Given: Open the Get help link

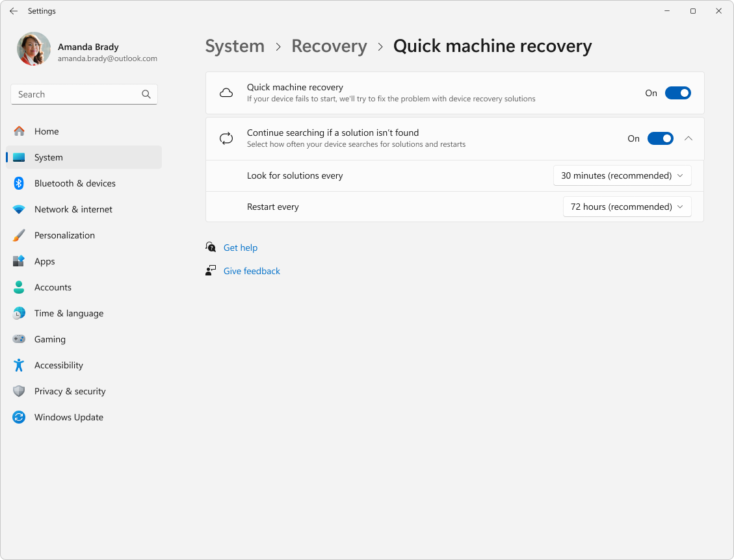Looking at the screenshot, I should [x=241, y=248].
